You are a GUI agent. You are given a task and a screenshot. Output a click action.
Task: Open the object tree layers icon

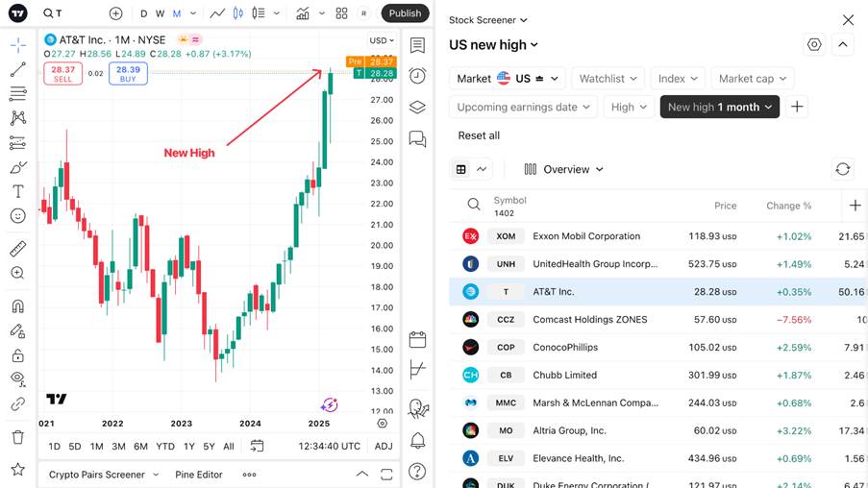(417, 107)
